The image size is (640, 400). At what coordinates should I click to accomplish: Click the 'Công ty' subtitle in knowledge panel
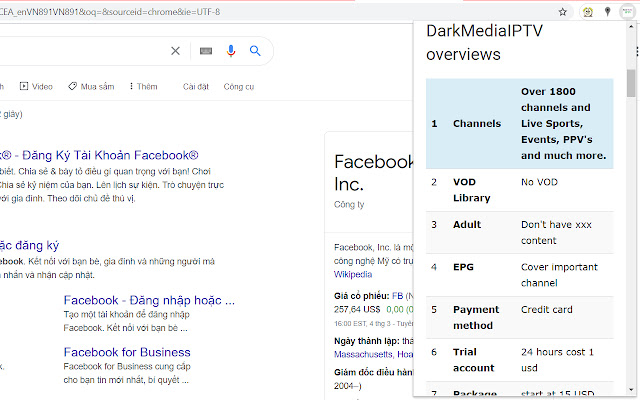click(349, 204)
